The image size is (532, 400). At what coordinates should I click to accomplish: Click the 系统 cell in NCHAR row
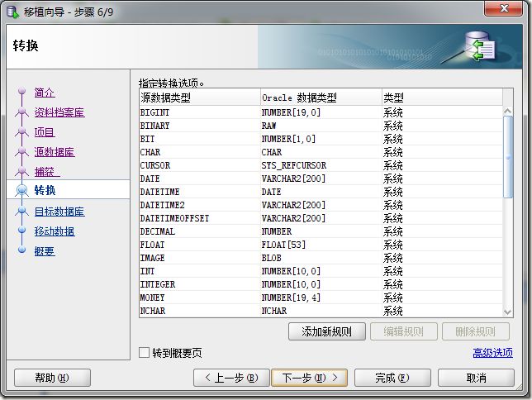point(442,311)
